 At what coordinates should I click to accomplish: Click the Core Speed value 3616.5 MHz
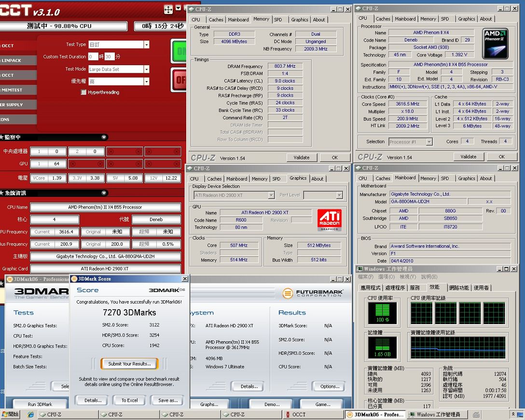(x=407, y=104)
